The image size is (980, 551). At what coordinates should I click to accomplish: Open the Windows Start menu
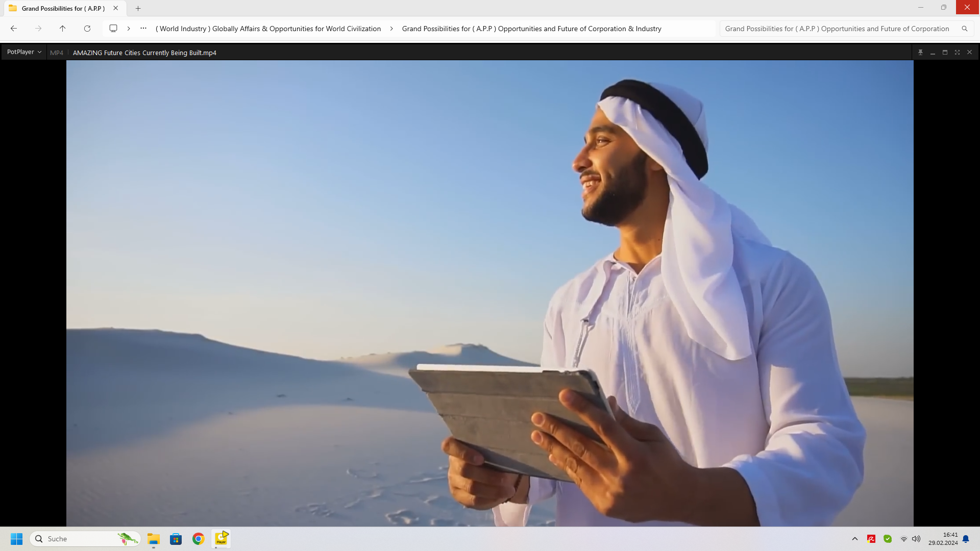pyautogui.click(x=16, y=539)
